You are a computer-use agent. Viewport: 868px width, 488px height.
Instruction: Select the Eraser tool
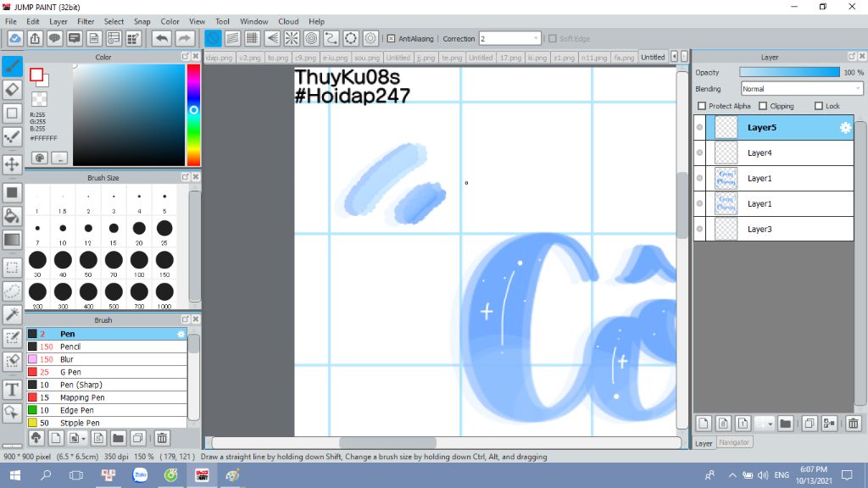(12, 90)
